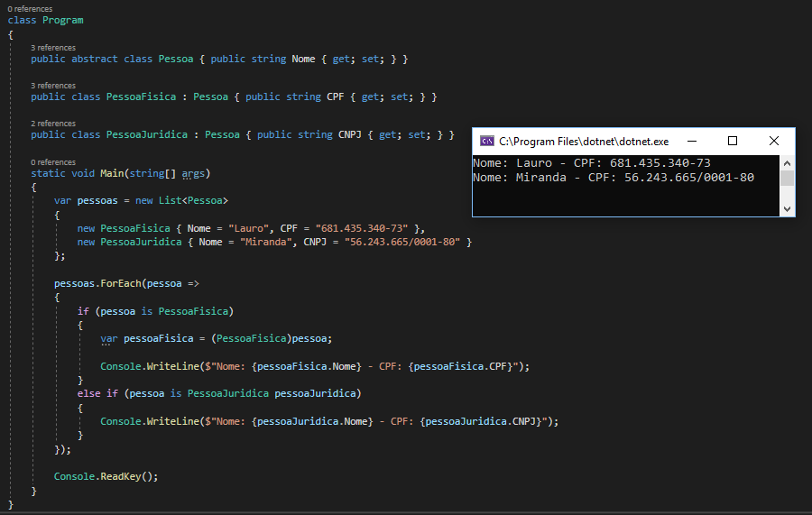
Task: Click the 'else' keyword
Action: (88, 393)
